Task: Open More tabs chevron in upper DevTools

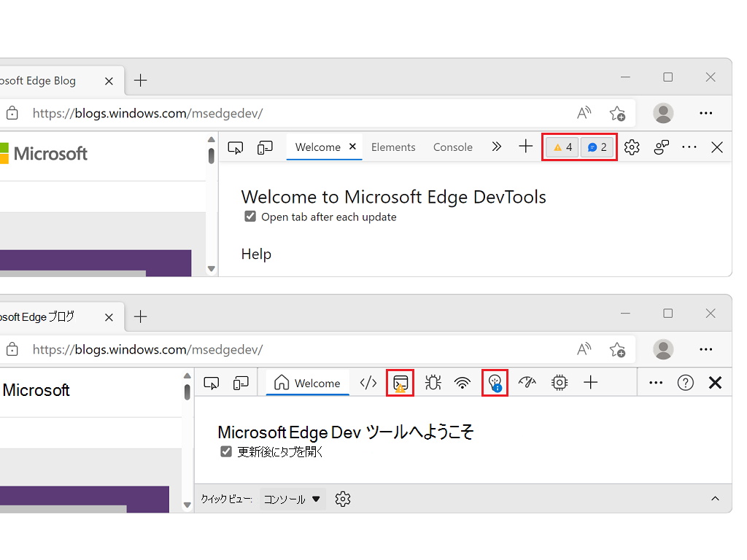Action: [x=496, y=147]
